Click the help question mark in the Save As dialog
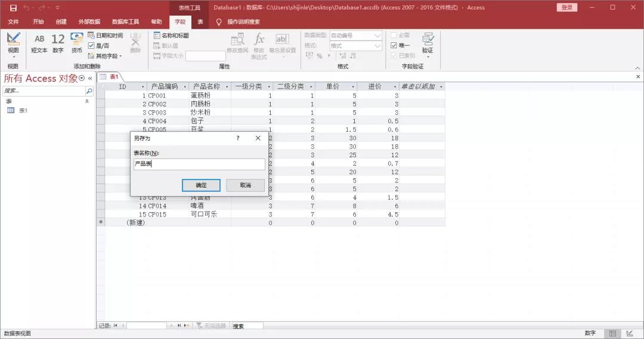644x339 pixels. point(238,138)
